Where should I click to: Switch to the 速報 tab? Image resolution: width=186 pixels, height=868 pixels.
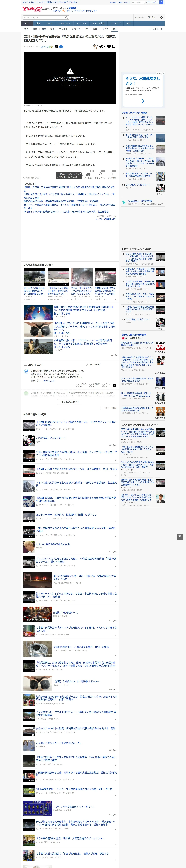point(38,24)
